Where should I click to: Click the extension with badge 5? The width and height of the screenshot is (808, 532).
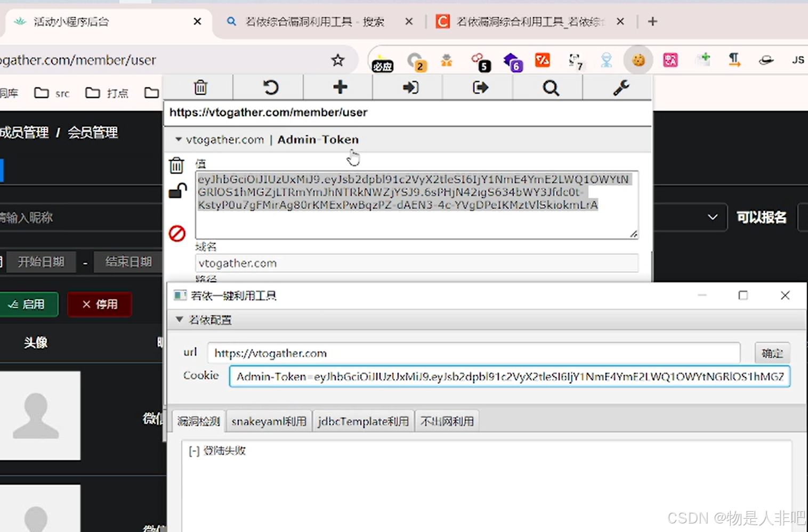(481, 62)
